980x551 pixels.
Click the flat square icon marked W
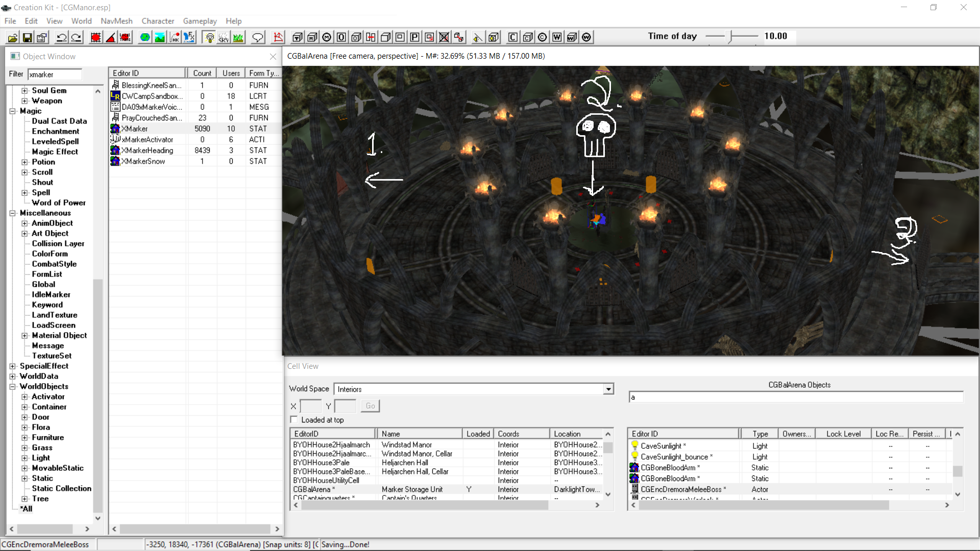click(557, 37)
